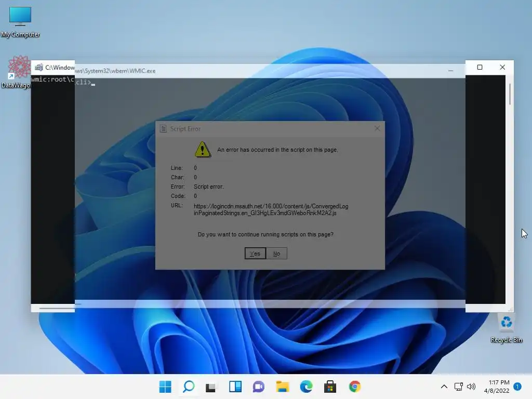
Task: Launch Teams Chat from taskbar
Action: point(259,387)
